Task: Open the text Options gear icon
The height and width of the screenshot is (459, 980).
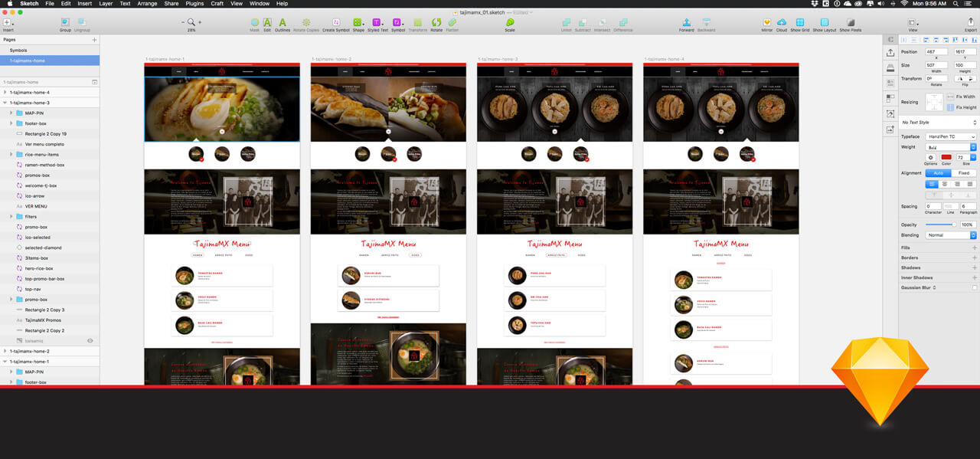Action: [931, 157]
